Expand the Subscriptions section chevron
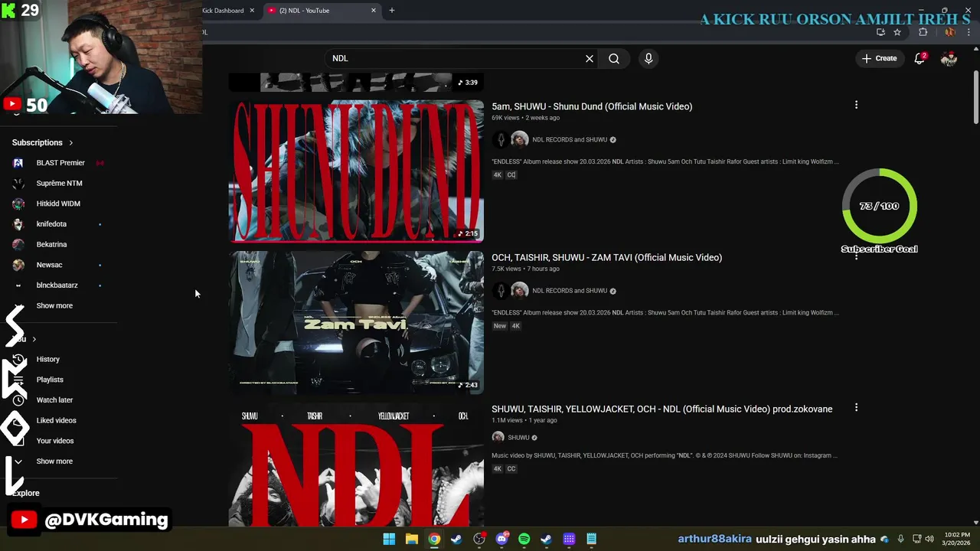980x551 pixels. 71,142
